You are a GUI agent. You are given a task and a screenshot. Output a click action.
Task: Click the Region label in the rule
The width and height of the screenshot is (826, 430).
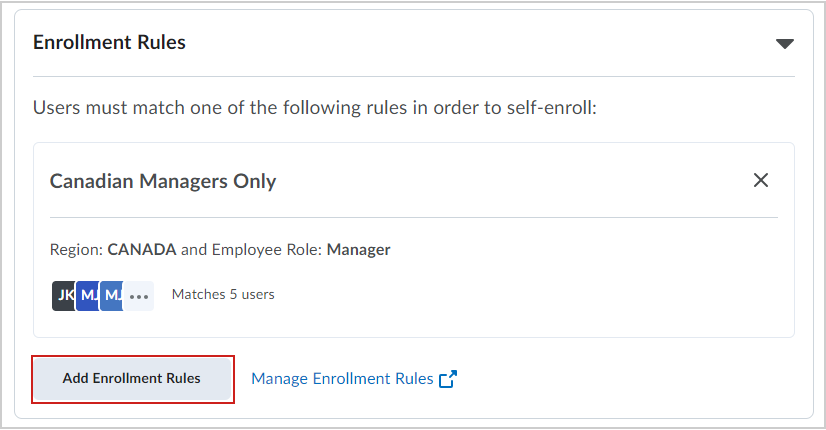click(x=76, y=250)
